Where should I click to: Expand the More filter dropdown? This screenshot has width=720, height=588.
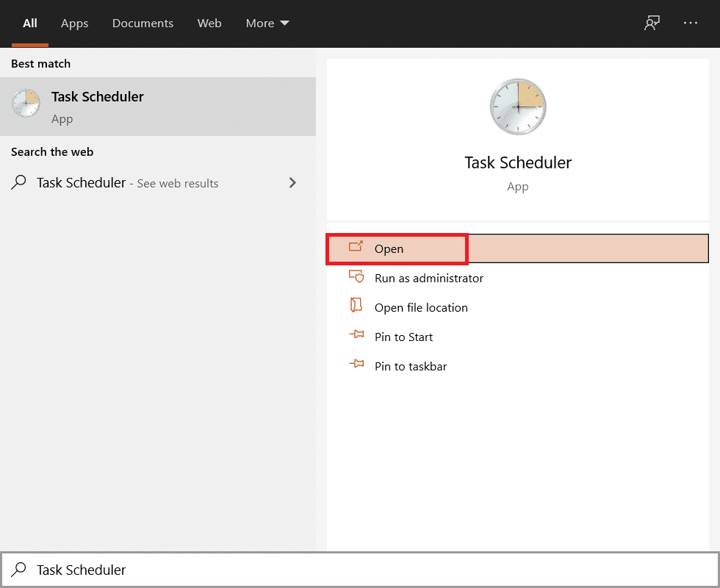click(267, 24)
